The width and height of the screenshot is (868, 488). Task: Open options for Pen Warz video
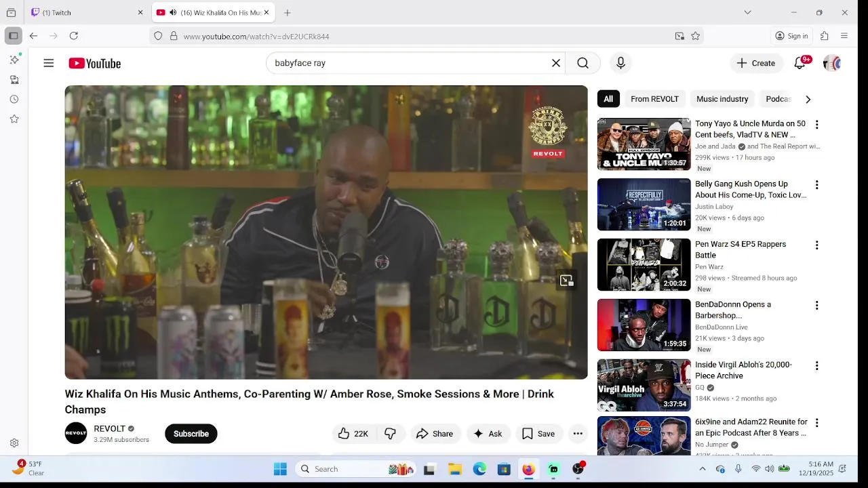coord(816,245)
